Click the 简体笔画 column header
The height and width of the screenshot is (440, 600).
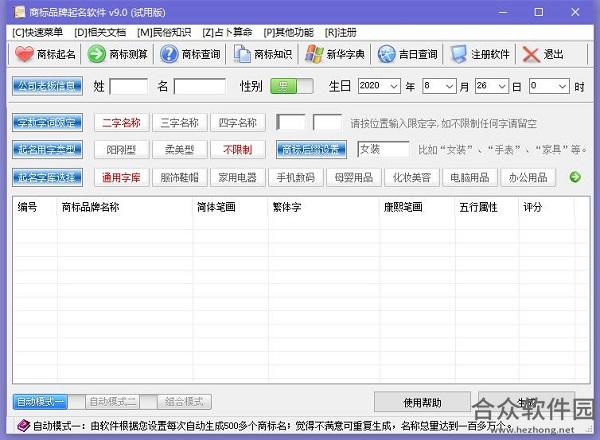[x=230, y=207]
